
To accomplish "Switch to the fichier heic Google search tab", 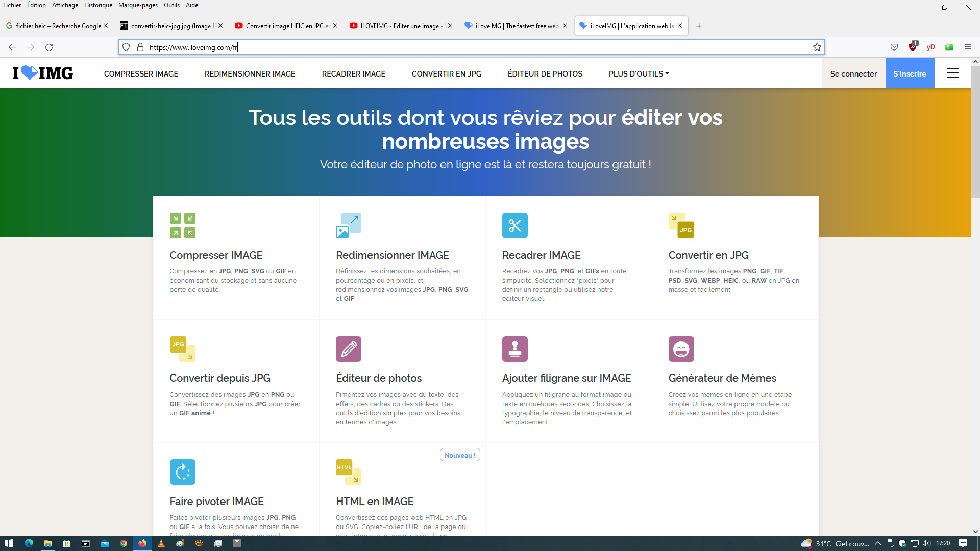I will click(x=54, y=26).
